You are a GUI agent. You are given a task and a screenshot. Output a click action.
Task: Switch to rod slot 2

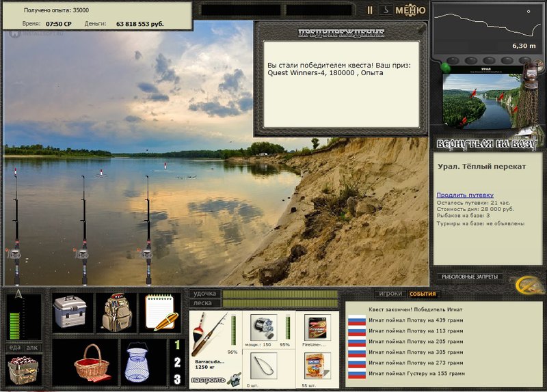pyautogui.click(x=177, y=363)
